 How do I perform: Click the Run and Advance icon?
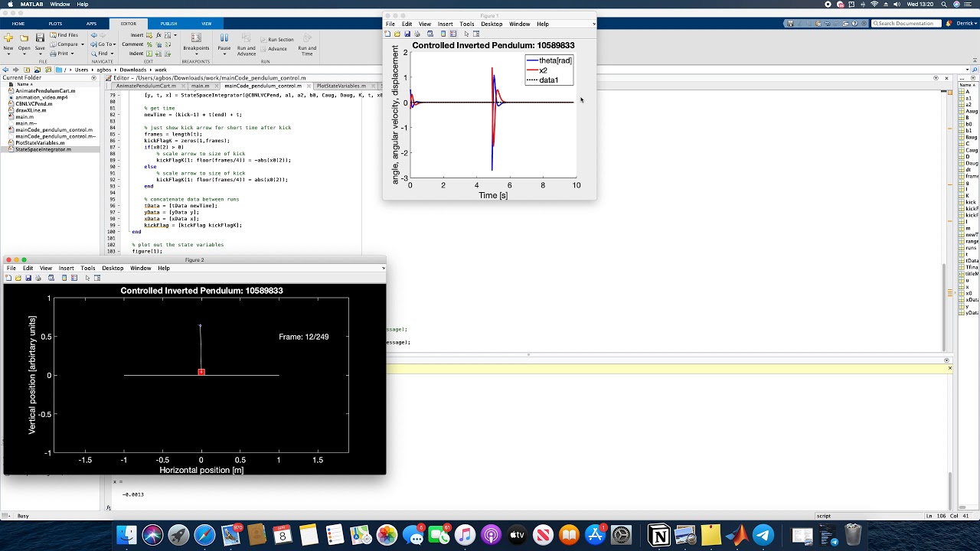coord(247,38)
